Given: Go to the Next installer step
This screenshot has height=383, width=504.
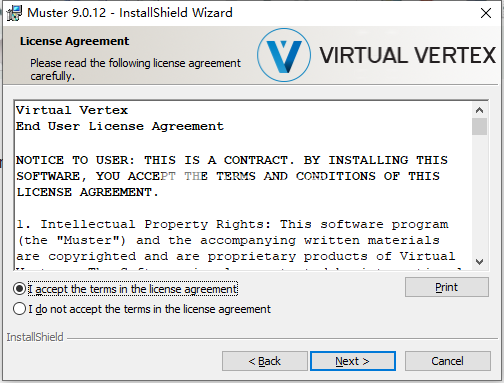Looking at the screenshot, I should click(353, 361).
